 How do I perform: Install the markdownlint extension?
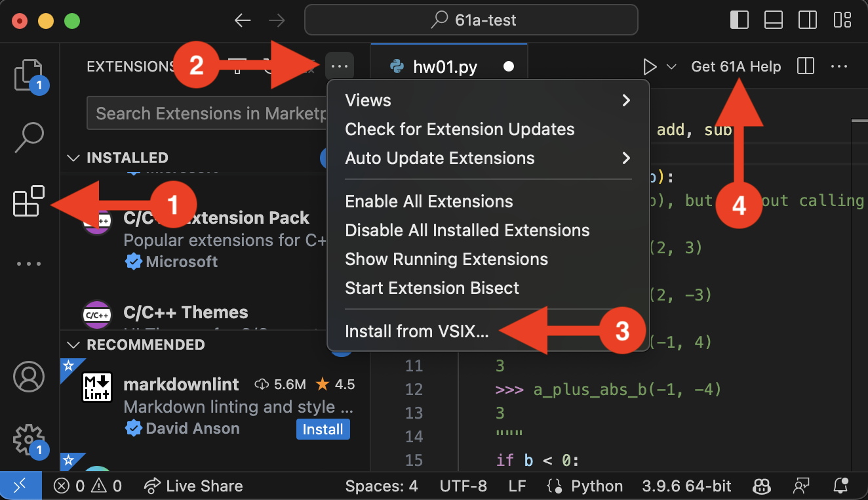323,429
